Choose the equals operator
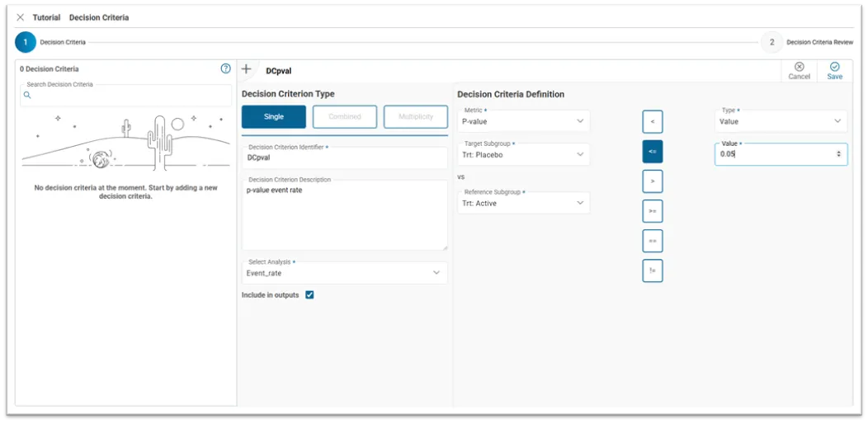Viewport: 868px width, 423px height. 653,241
